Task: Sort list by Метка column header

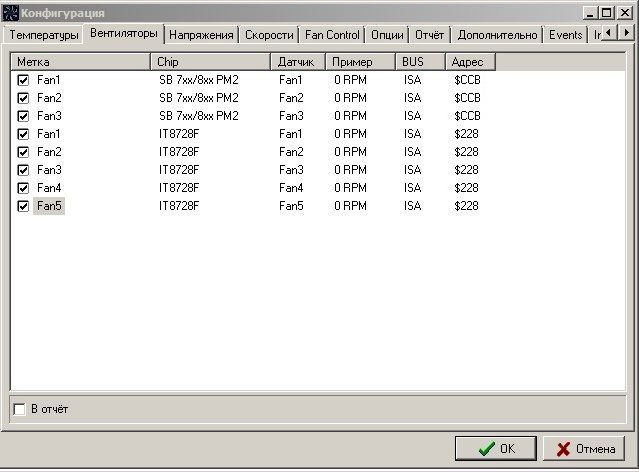Action: point(80,62)
